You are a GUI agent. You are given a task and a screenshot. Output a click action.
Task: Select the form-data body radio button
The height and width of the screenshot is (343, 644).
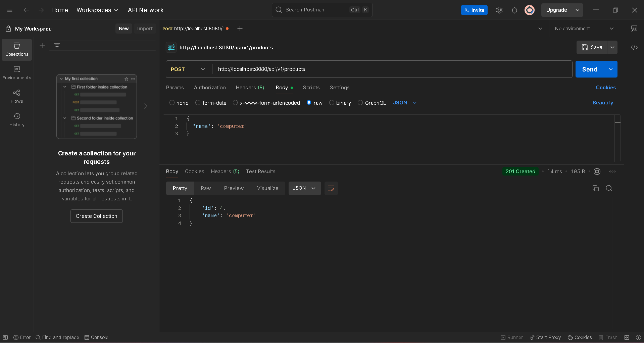coord(198,103)
